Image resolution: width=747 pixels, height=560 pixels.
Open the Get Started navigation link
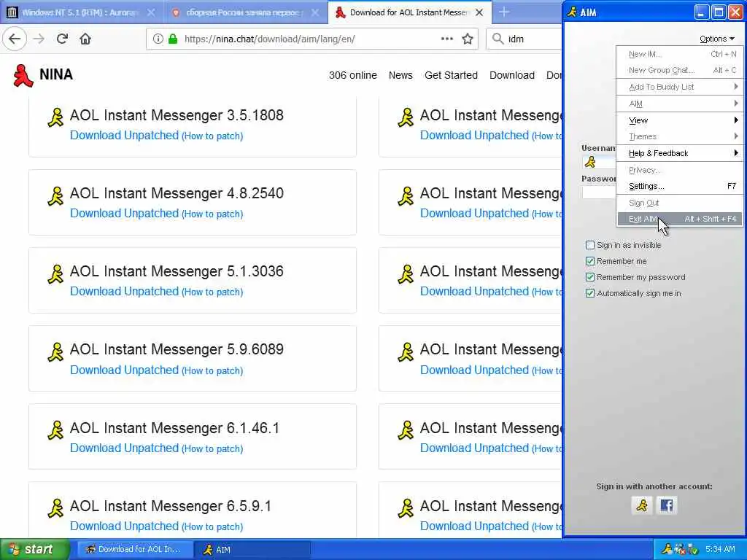coord(451,75)
